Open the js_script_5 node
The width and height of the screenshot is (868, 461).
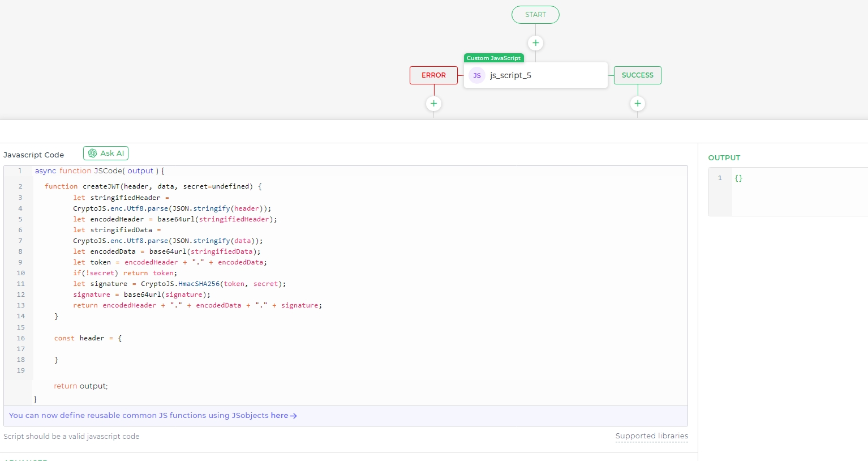535,75
